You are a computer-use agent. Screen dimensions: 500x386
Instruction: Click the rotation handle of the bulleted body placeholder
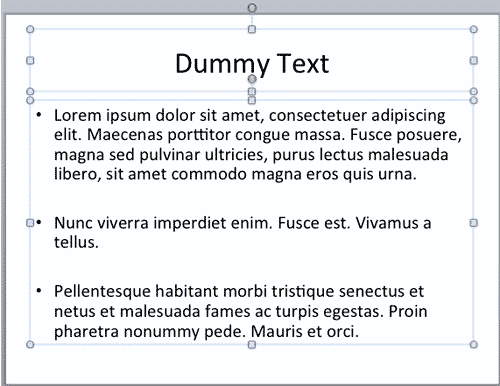coord(252,79)
